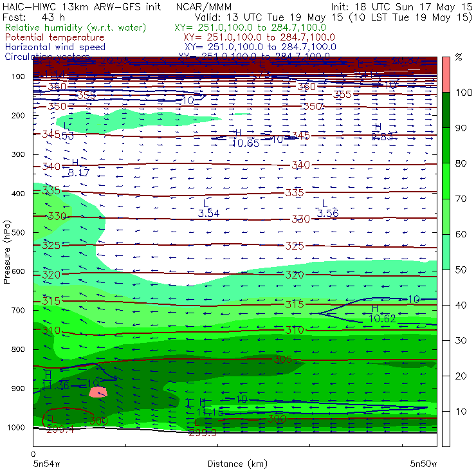Click the wind minimum value '3.56'
This screenshot has width=476, height=476.
coord(327,214)
